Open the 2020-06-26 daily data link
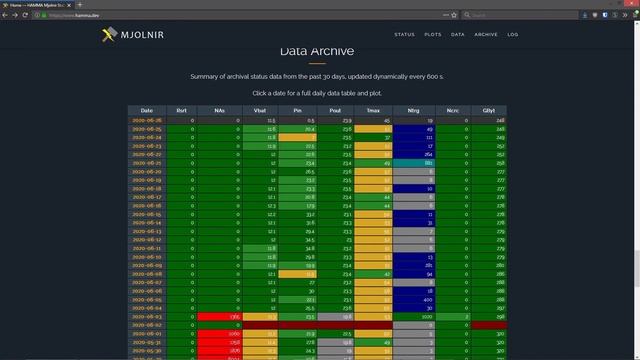The image size is (640, 360). click(x=147, y=120)
